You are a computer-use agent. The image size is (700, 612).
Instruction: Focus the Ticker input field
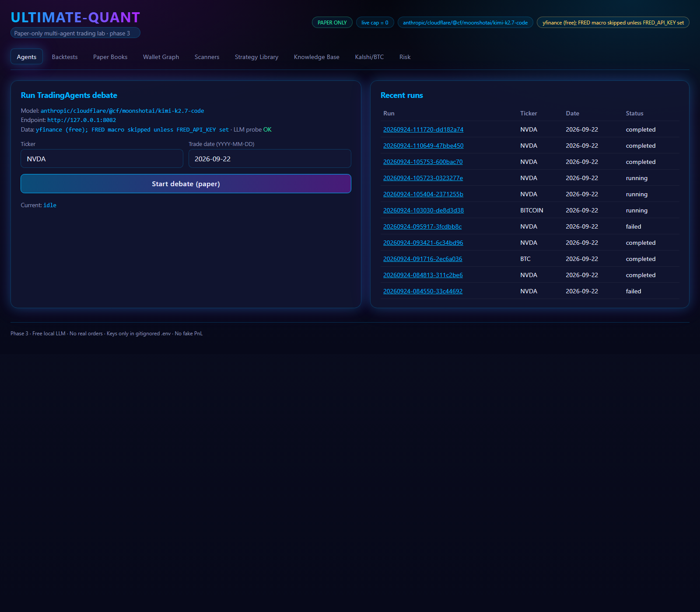click(x=102, y=159)
